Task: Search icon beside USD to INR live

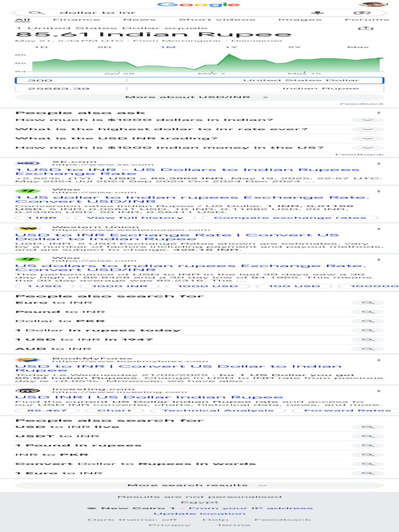Action: pyautogui.click(x=368, y=427)
